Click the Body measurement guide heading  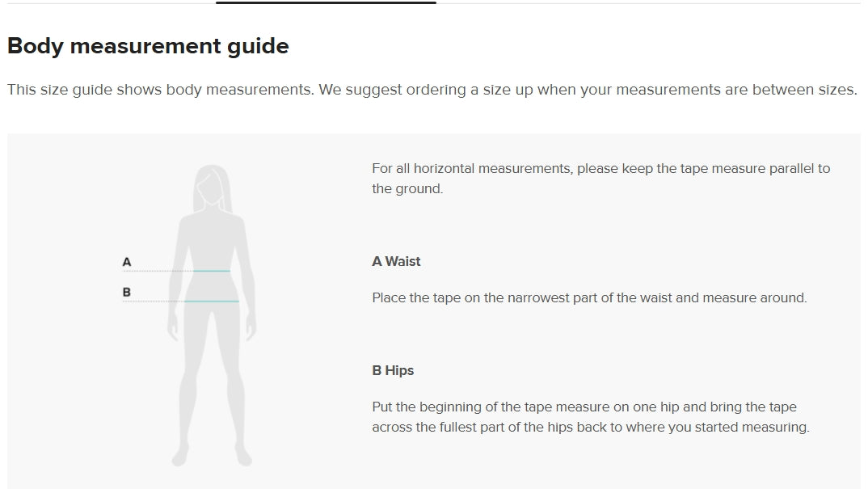tap(148, 46)
